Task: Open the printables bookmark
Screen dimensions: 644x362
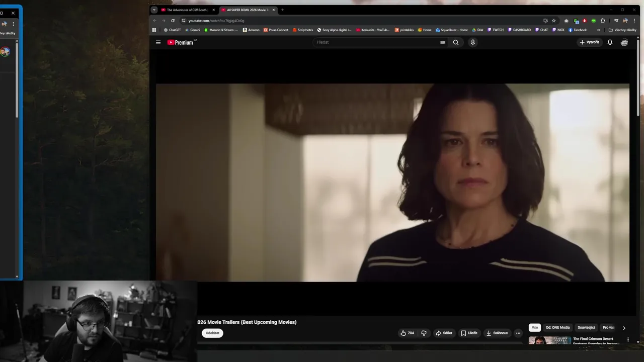Action: click(x=404, y=30)
